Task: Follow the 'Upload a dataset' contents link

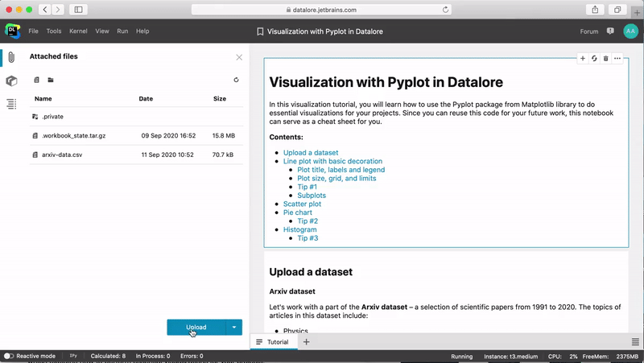Action: (311, 153)
